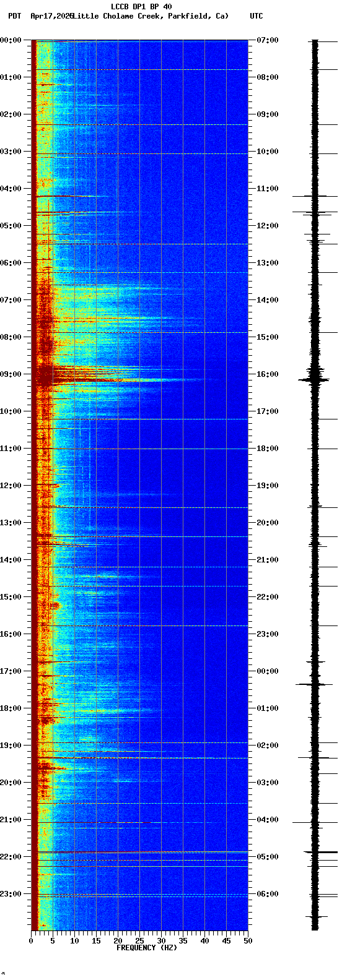Click the PDT time label 09:00
Viewport: 342px width, 980px height.
point(11,374)
